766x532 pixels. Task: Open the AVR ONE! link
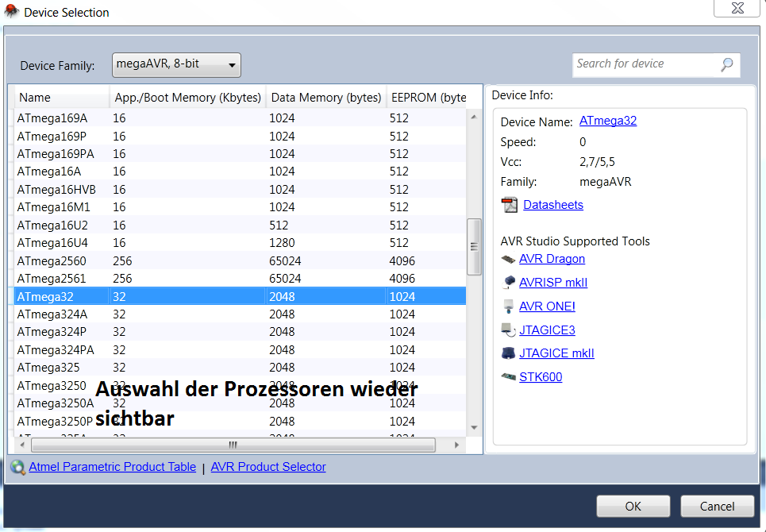547,306
